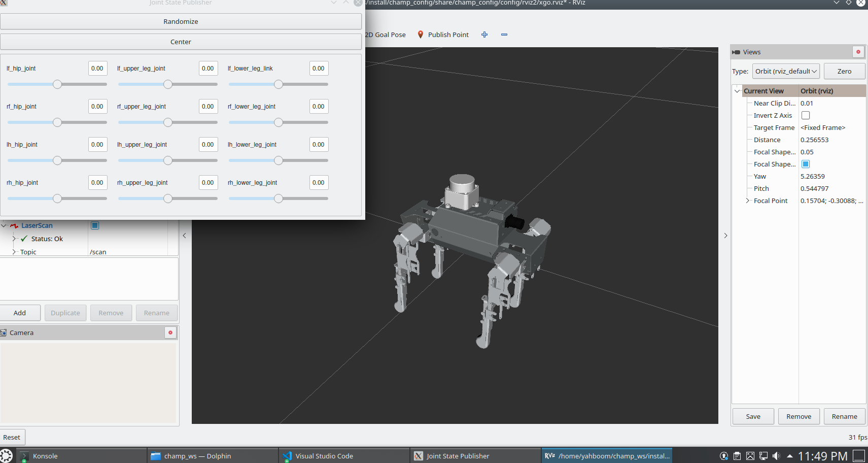Open the KDE application launcher
The width and height of the screenshot is (868, 463).
coord(6,456)
